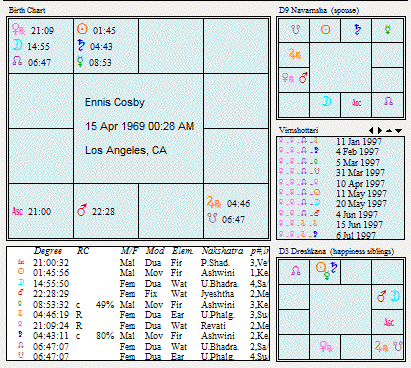Click the D9 Navamsha (spouse) chart title
This screenshot has height=368, width=411.
tap(319, 10)
